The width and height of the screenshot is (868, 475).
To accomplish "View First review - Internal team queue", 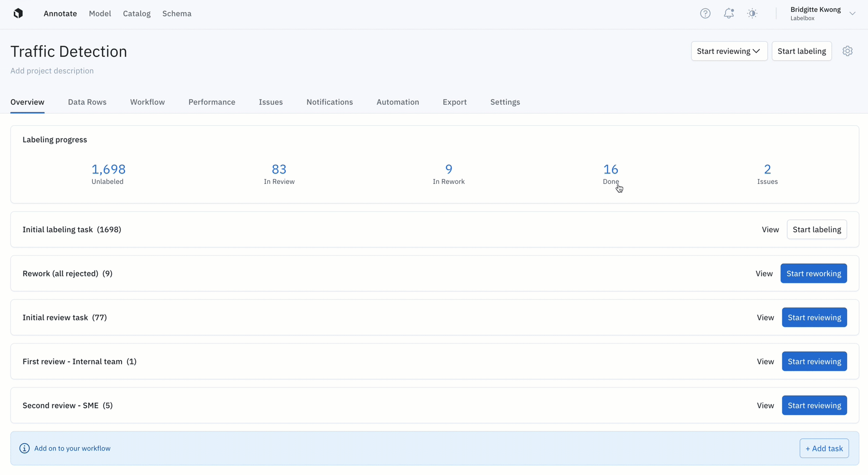I will (x=765, y=362).
